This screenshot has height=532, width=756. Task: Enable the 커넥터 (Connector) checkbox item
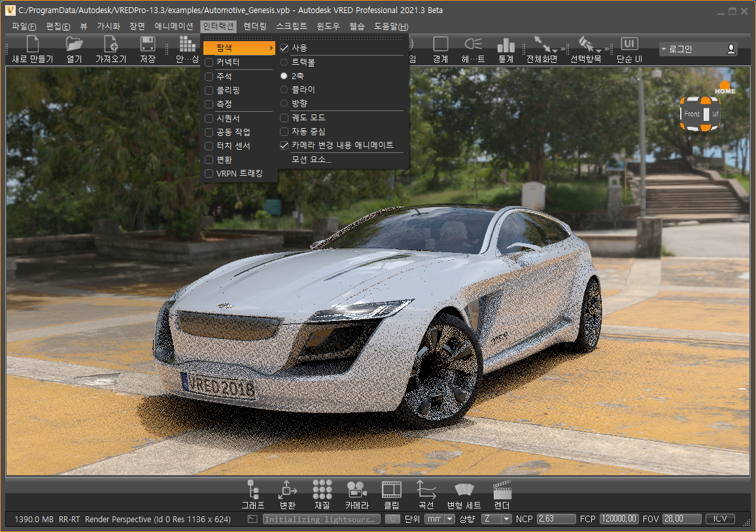209,62
